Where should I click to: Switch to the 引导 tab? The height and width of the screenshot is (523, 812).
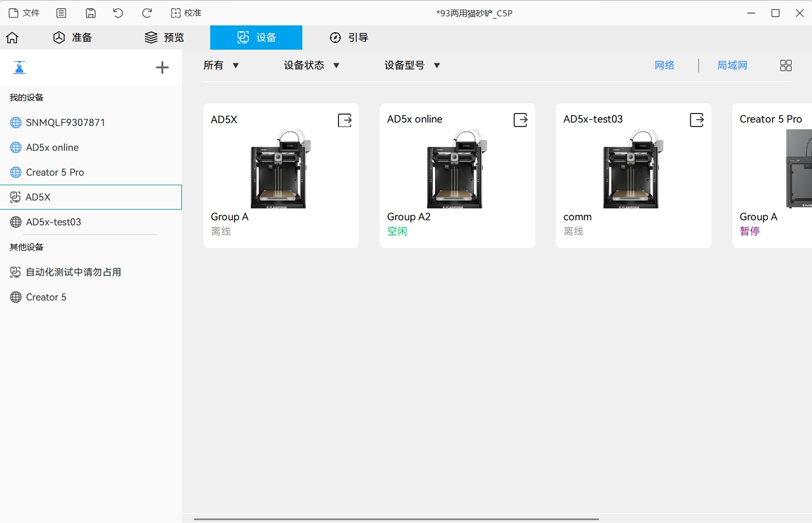click(349, 37)
